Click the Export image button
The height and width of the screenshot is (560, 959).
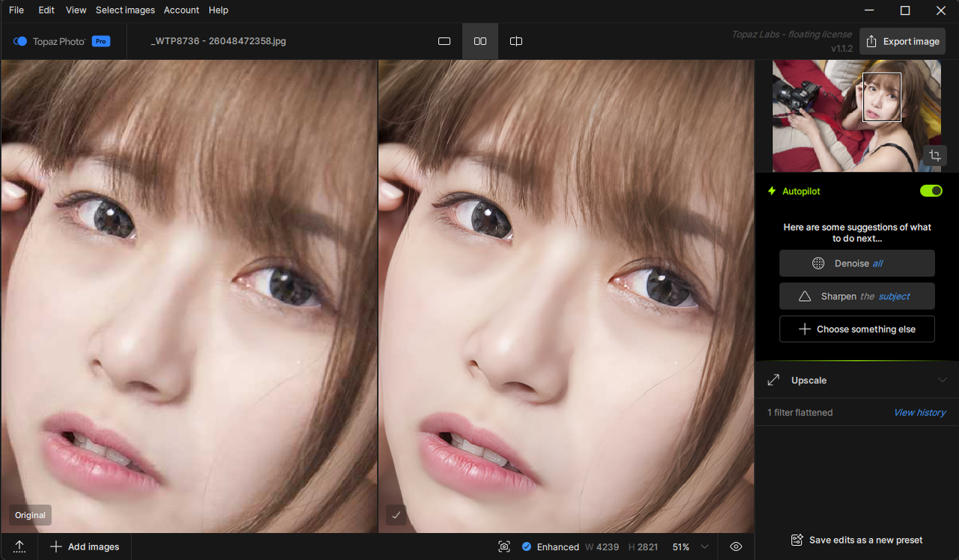tap(902, 41)
